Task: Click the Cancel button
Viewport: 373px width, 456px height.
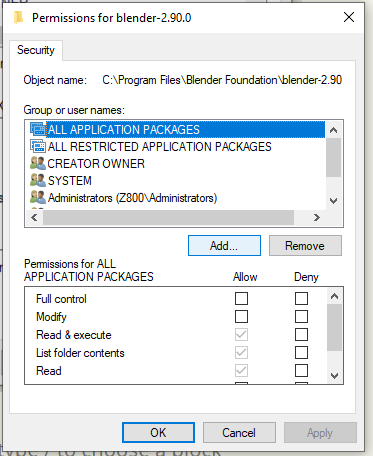Action: (x=239, y=433)
